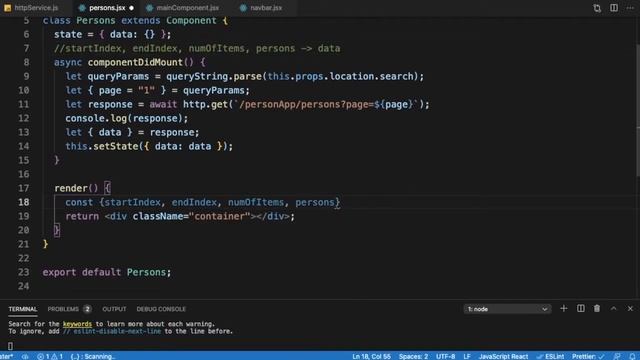Open changes compare icon in editor title
Screen dimensions: 640x360
(597, 8)
